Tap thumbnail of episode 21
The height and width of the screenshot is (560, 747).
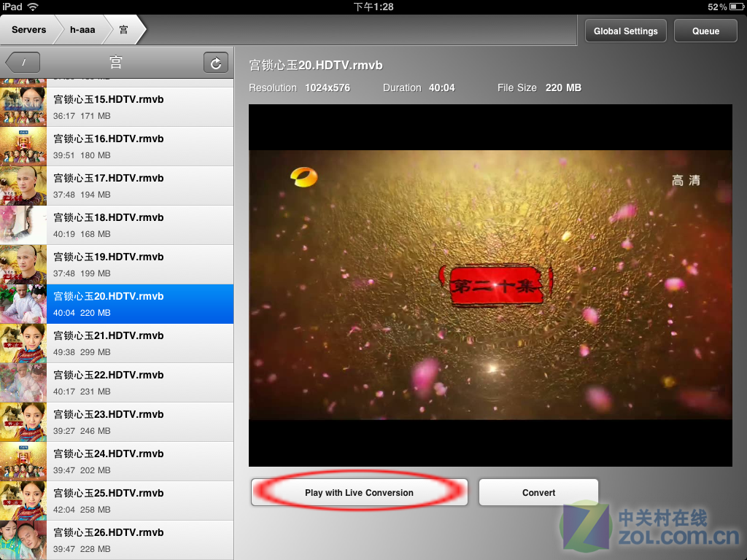pos(23,343)
